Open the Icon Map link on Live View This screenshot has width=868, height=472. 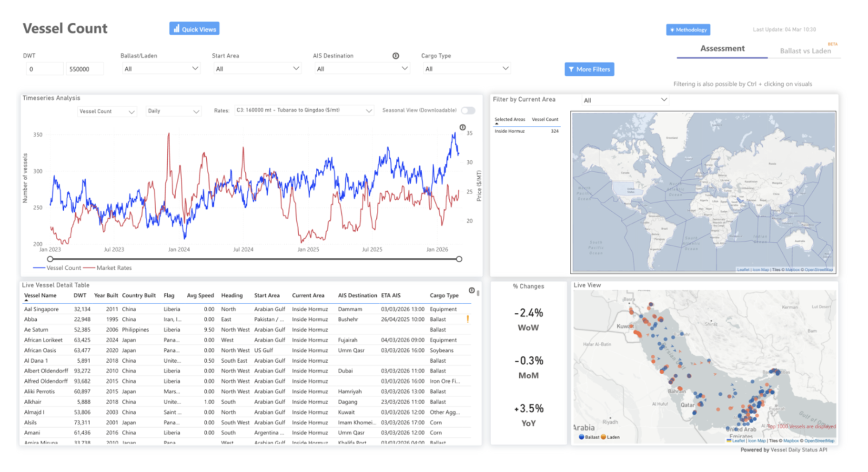click(x=757, y=441)
